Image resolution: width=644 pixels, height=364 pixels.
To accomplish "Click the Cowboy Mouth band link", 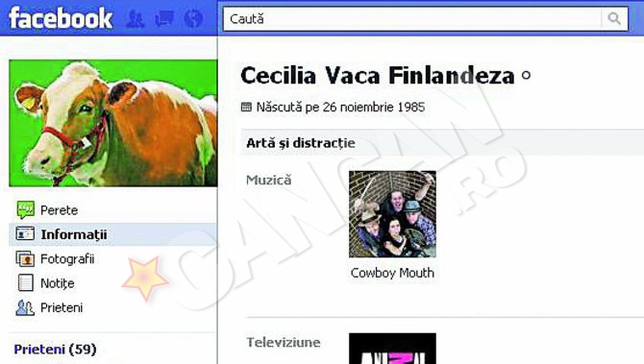I will pos(393,273).
